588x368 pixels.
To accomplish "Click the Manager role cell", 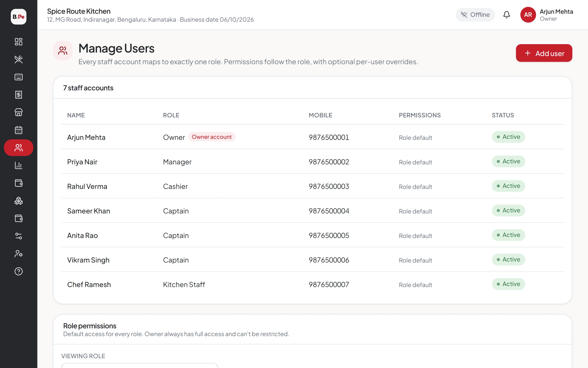I will [x=177, y=162].
